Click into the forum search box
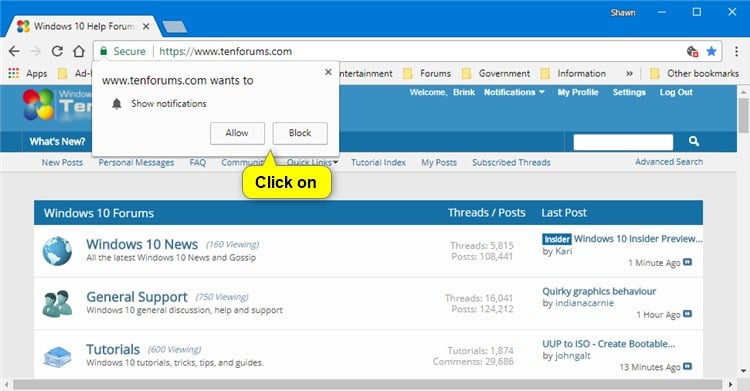Image resolution: width=750 pixels, height=391 pixels. pyautogui.click(x=623, y=142)
